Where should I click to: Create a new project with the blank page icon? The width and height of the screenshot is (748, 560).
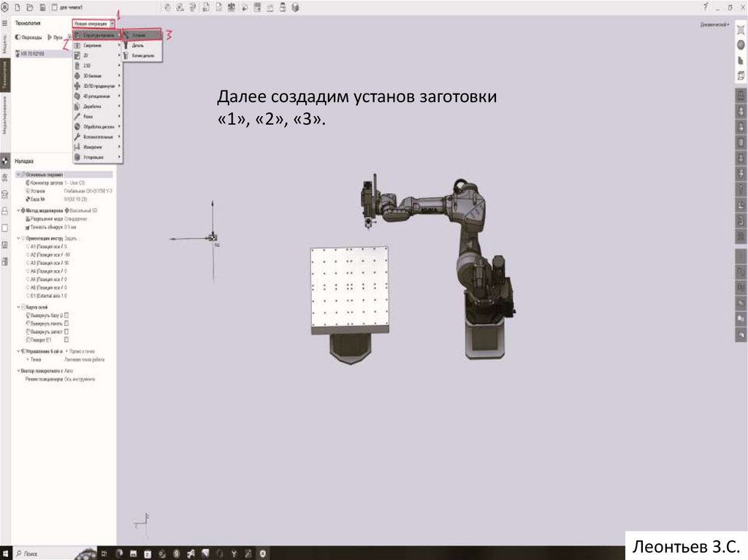[18, 7]
